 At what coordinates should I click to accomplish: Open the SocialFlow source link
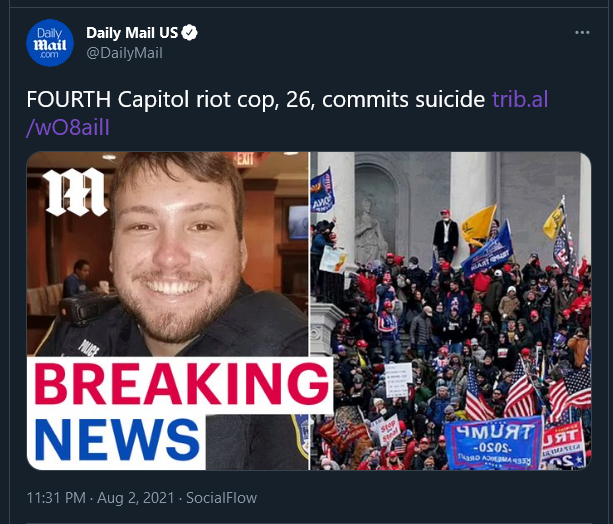(x=221, y=498)
